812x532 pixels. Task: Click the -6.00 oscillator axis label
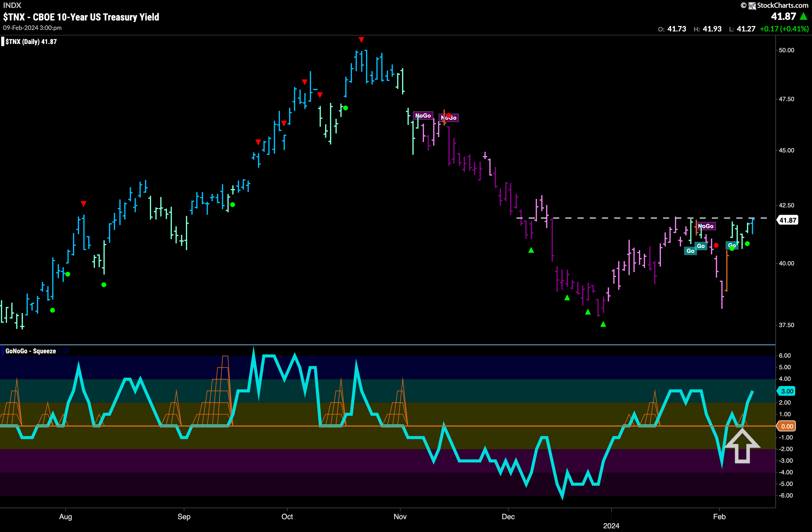click(x=786, y=495)
